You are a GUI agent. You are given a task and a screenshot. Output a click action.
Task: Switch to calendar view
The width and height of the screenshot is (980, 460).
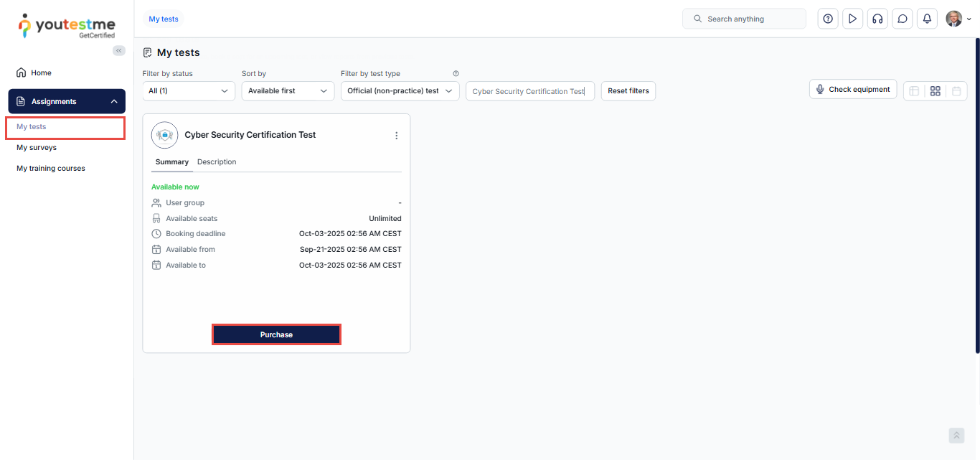point(956,91)
